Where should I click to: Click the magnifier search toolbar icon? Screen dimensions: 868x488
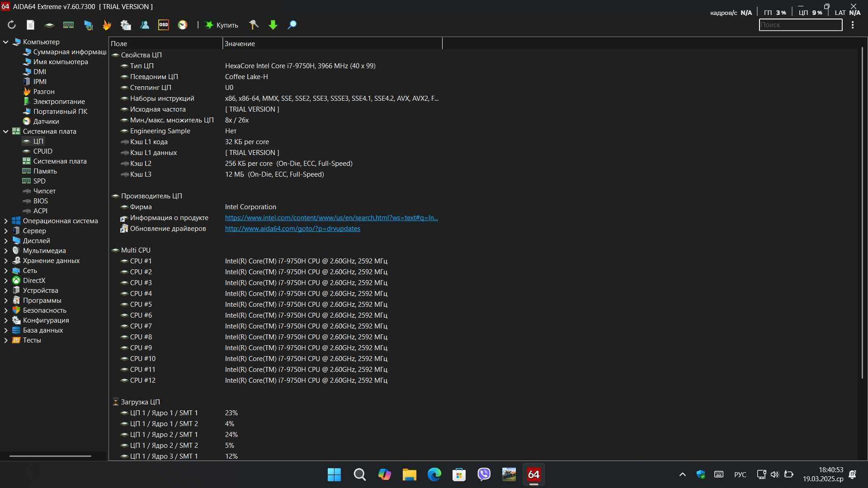click(292, 25)
